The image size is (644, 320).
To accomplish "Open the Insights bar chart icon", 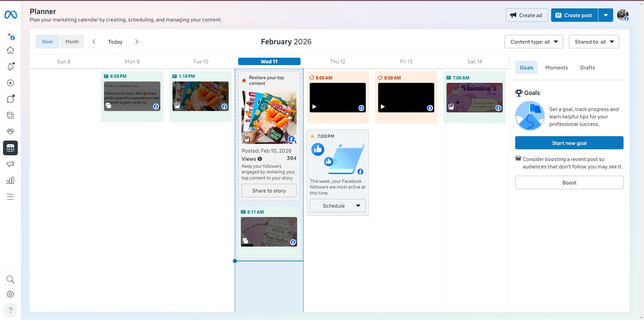I will (x=10, y=180).
